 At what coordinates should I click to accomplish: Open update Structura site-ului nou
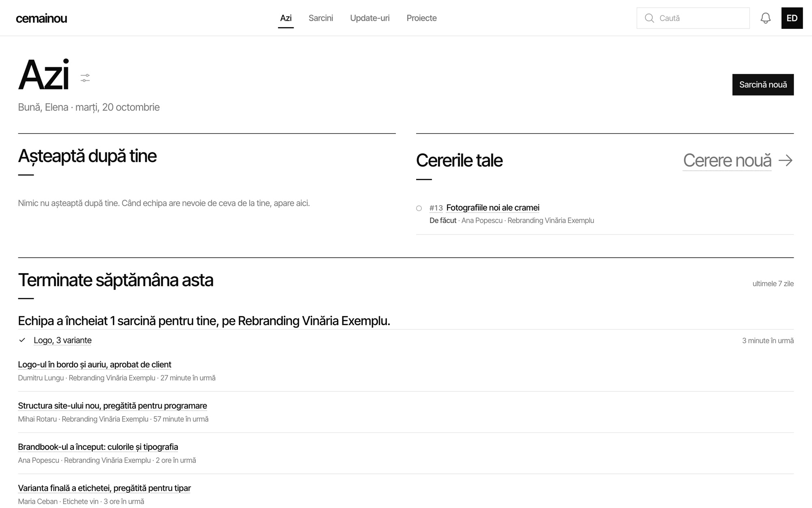pos(112,406)
